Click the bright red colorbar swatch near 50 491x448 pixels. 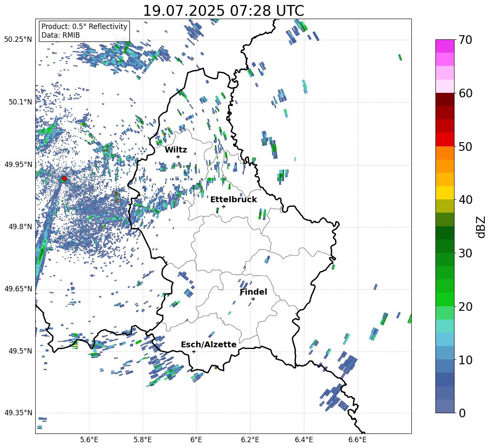(x=445, y=139)
